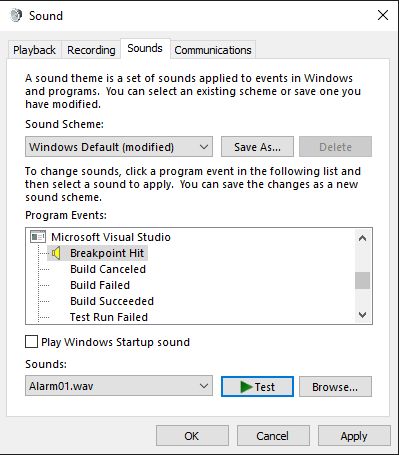Click the scroll down arrow in Program Events

tap(362, 315)
